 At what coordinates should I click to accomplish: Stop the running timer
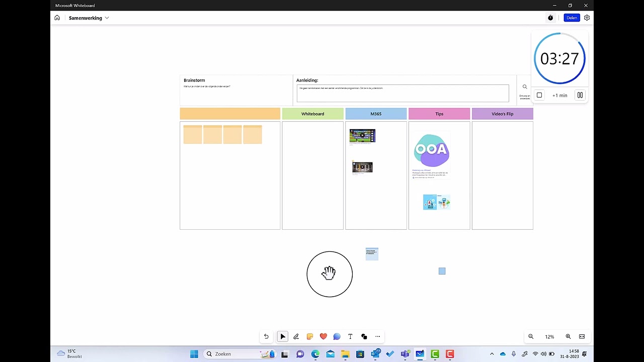pyautogui.click(x=539, y=95)
